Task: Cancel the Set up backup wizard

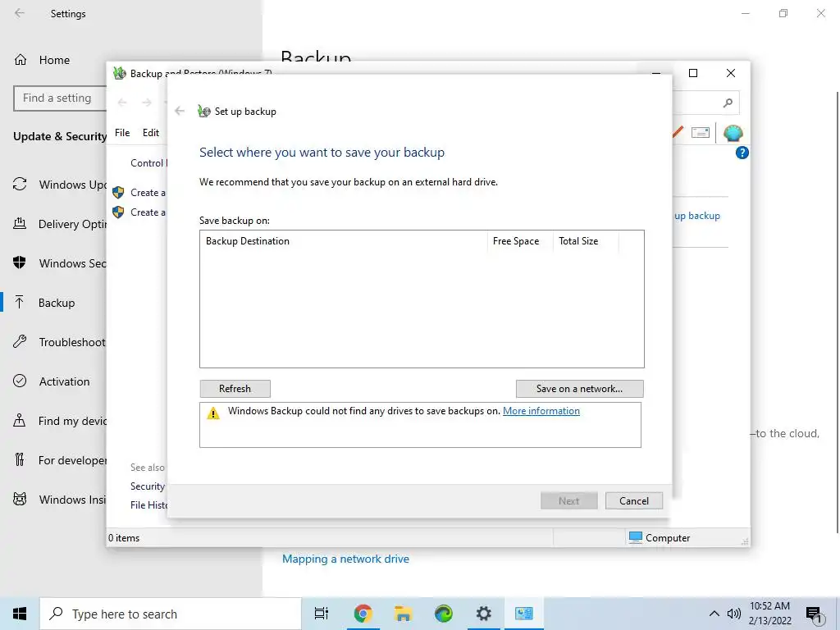Action: pyautogui.click(x=634, y=501)
